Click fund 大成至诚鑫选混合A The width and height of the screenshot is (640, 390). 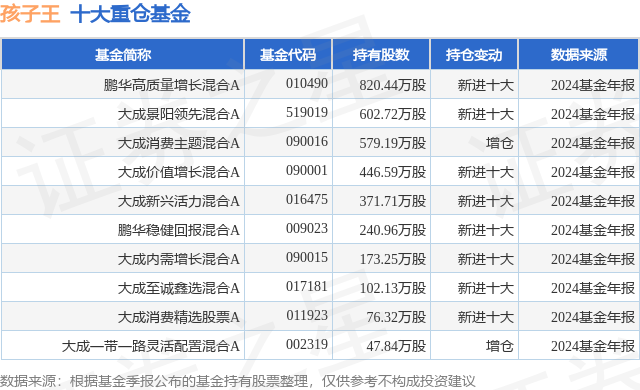click(x=178, y=288)
